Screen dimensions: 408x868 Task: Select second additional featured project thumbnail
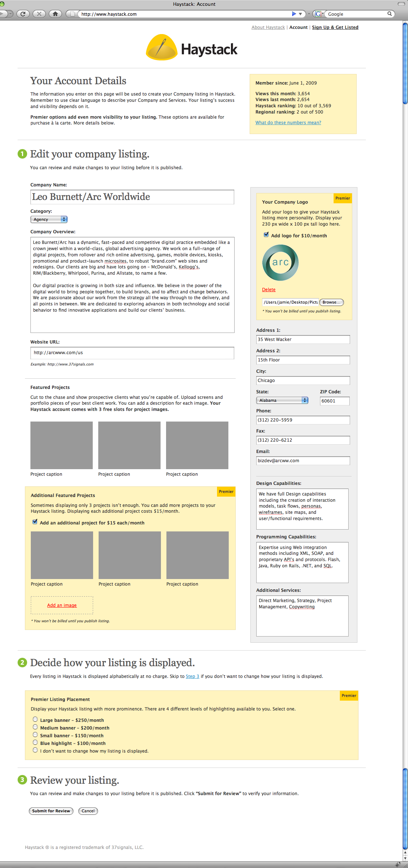tap(130, 555)
